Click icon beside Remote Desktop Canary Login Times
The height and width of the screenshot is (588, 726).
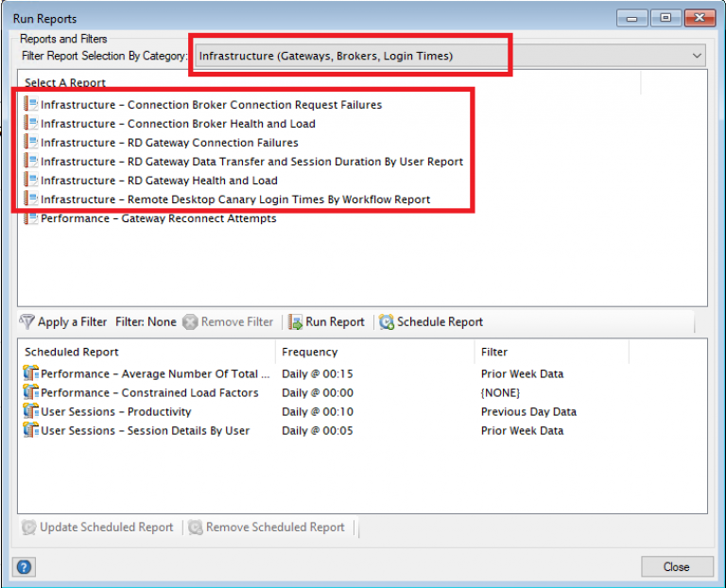pyautogui.click(x=31, y=199)
